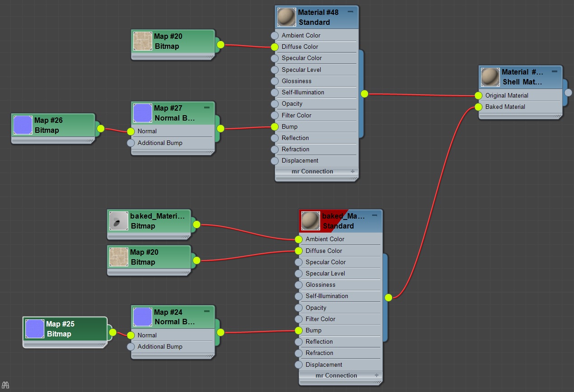Click the Additional Bump socket on Map #27

(x=131, y=143)
